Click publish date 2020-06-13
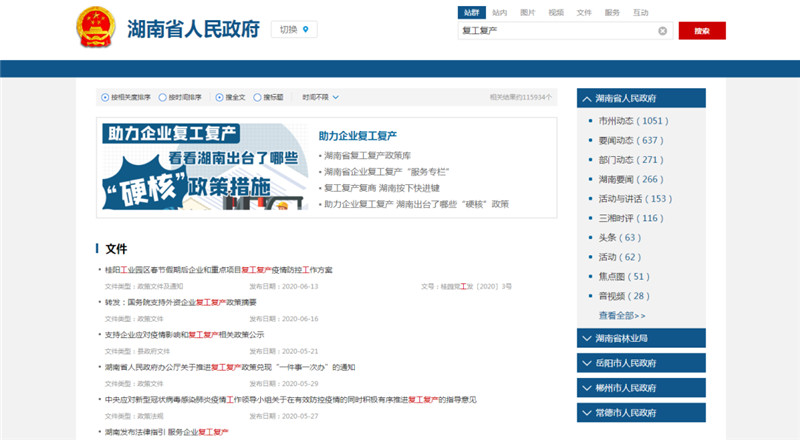 [x=300, y=286]
